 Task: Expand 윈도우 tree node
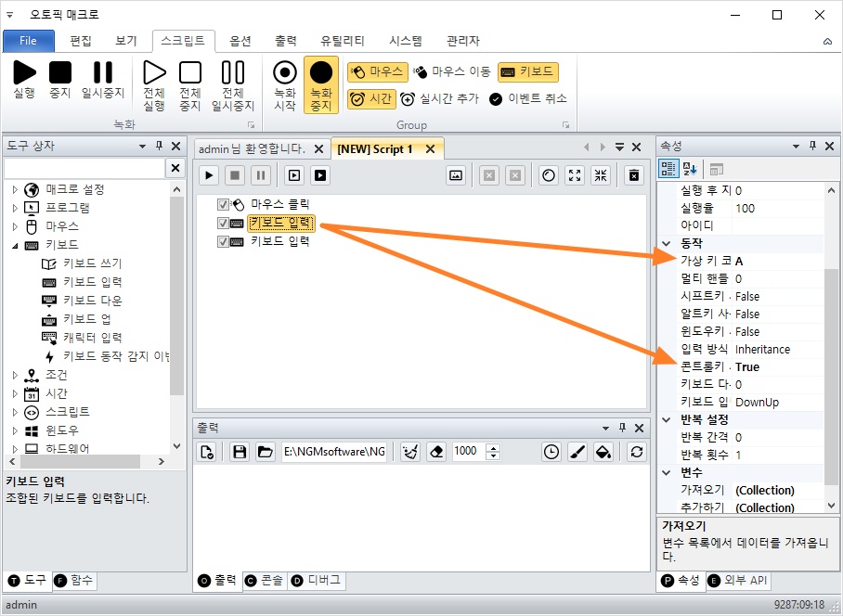pos(15,430)
